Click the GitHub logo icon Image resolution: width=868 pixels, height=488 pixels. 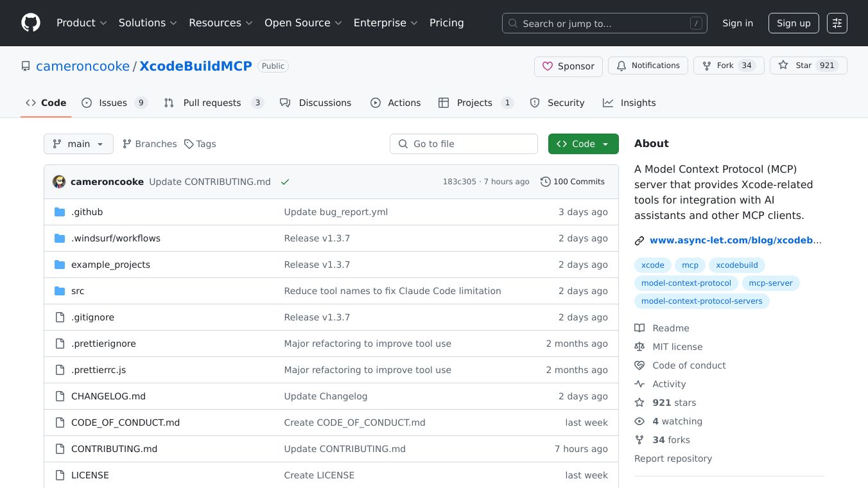point(31,23)
